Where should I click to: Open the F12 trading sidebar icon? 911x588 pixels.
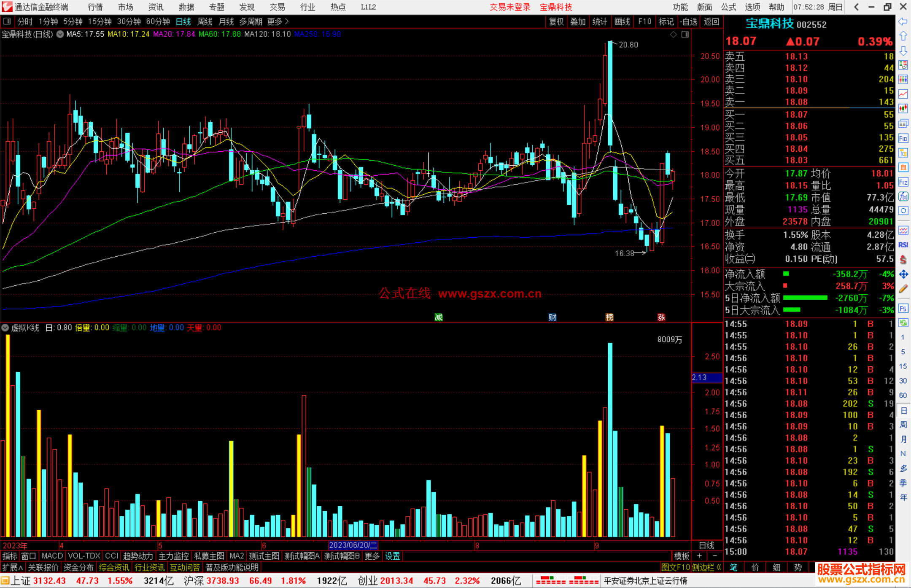tap(903, 182)
